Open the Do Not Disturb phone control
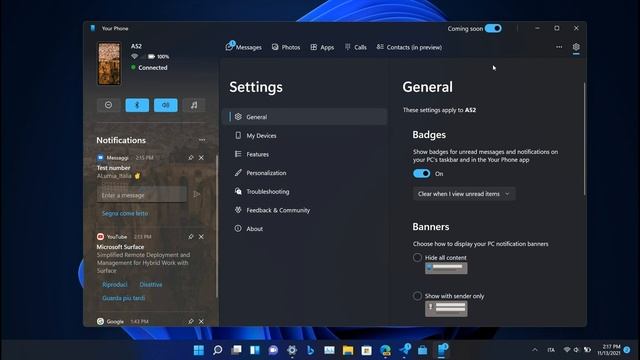The image size is (640, 360). point(109,105)
